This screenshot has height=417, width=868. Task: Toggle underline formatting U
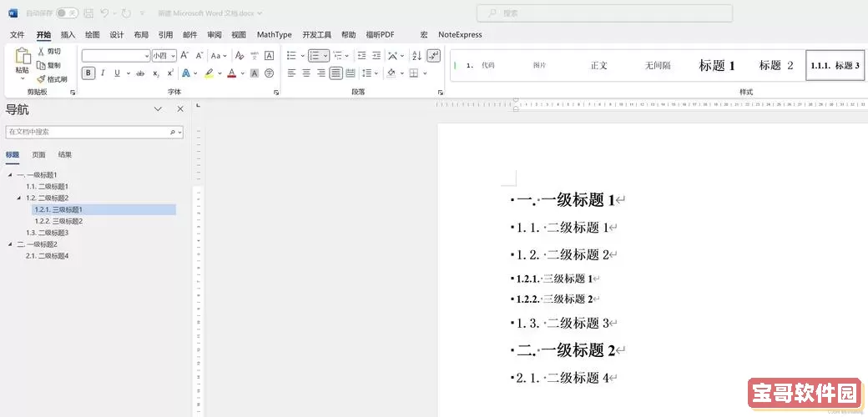click(117, 73)
